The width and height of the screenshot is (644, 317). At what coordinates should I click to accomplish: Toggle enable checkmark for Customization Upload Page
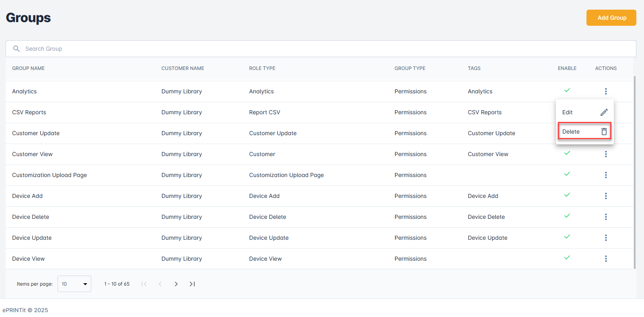pyautogui.click(x=567, y=174)
